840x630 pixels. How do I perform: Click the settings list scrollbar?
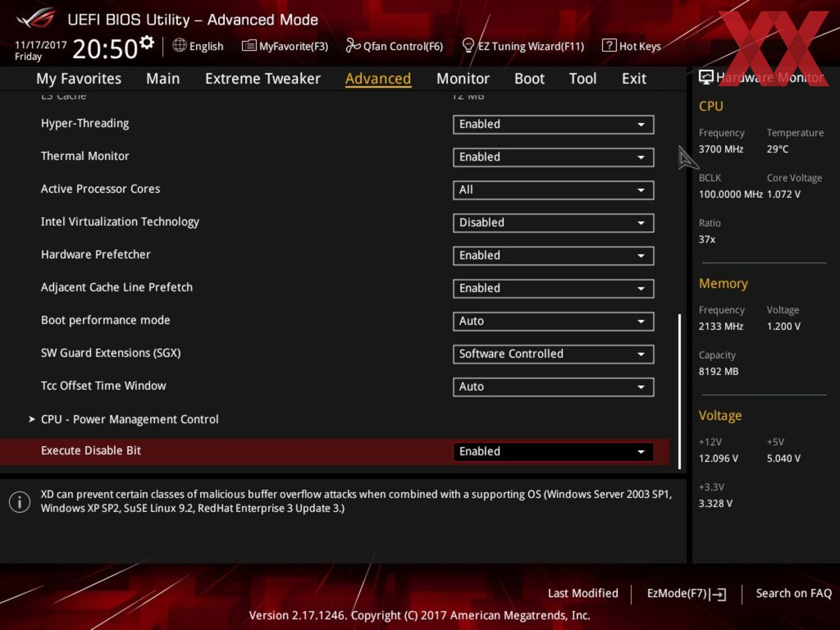coord(679,392)
